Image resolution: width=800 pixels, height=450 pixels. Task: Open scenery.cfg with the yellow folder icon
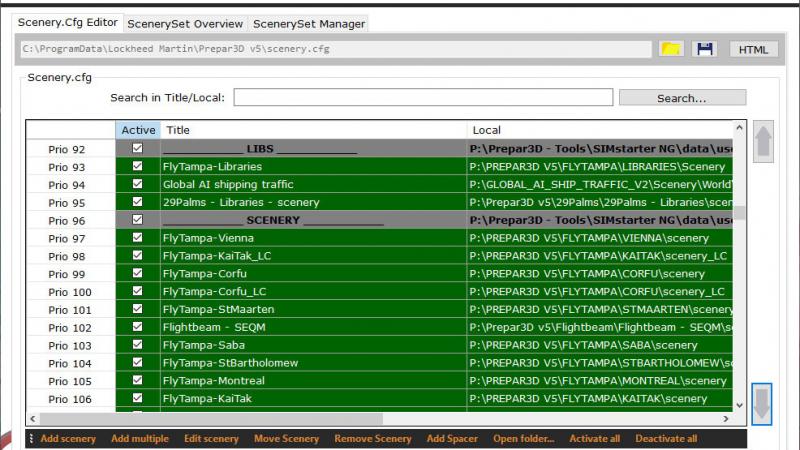click(670, 49)
